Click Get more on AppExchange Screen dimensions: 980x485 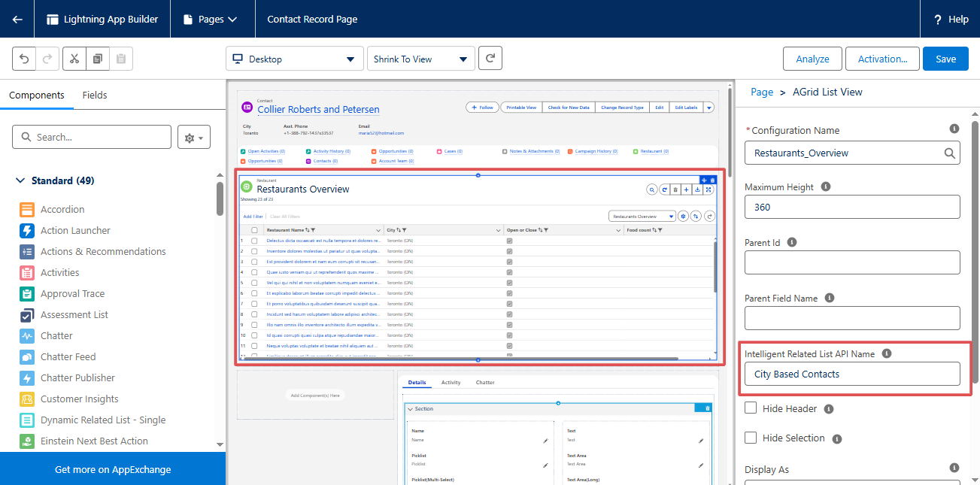(113, 469)
